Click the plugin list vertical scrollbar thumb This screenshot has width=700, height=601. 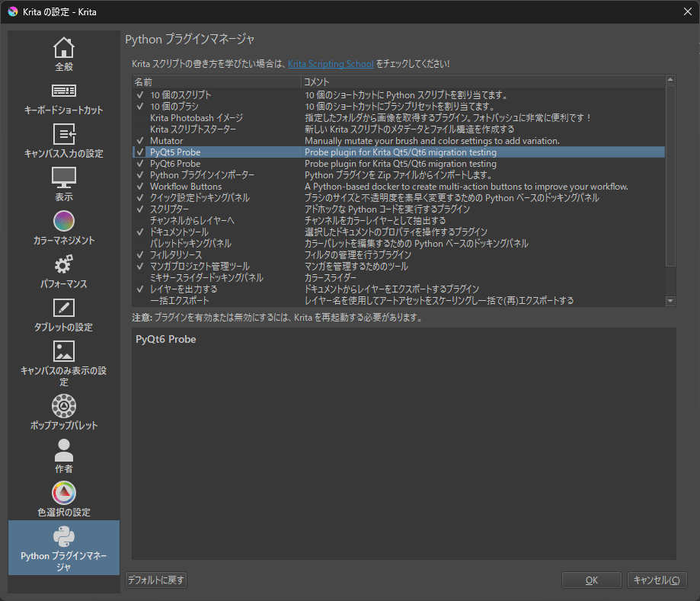[x=670, y=176]
